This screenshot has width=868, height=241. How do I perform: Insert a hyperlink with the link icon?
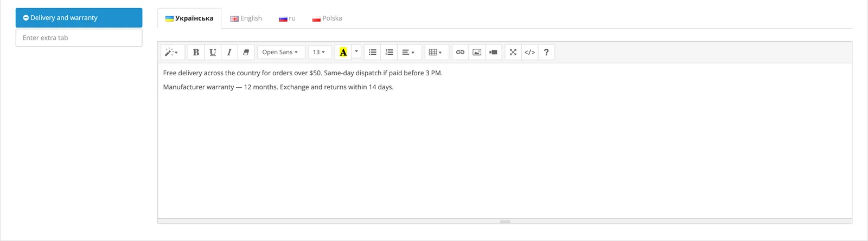point(460,52)
